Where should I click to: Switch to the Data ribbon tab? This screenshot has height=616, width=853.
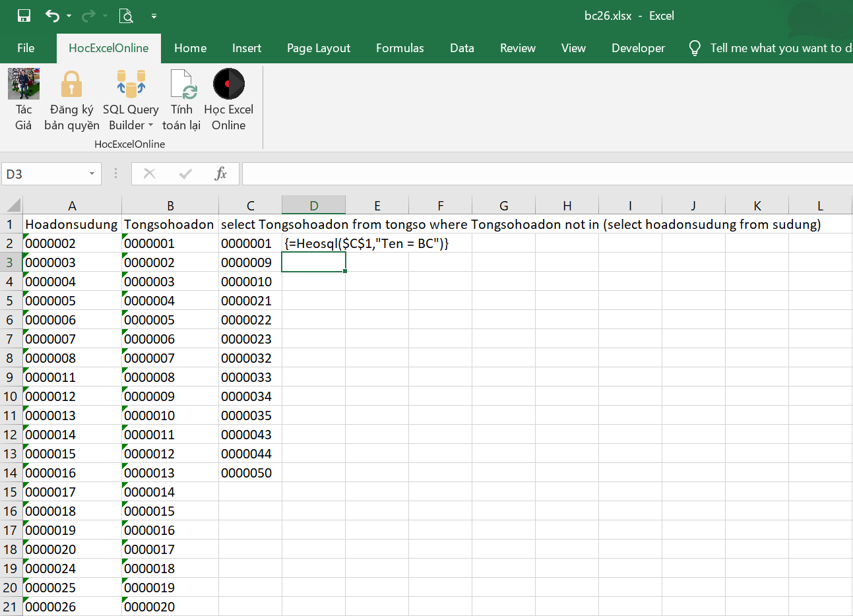(x=462, y=48)
